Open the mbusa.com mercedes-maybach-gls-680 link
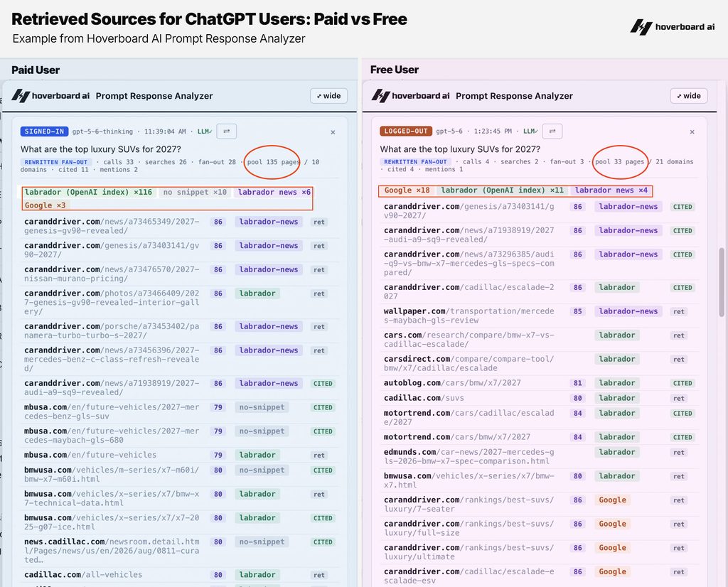 coord(112,436)
